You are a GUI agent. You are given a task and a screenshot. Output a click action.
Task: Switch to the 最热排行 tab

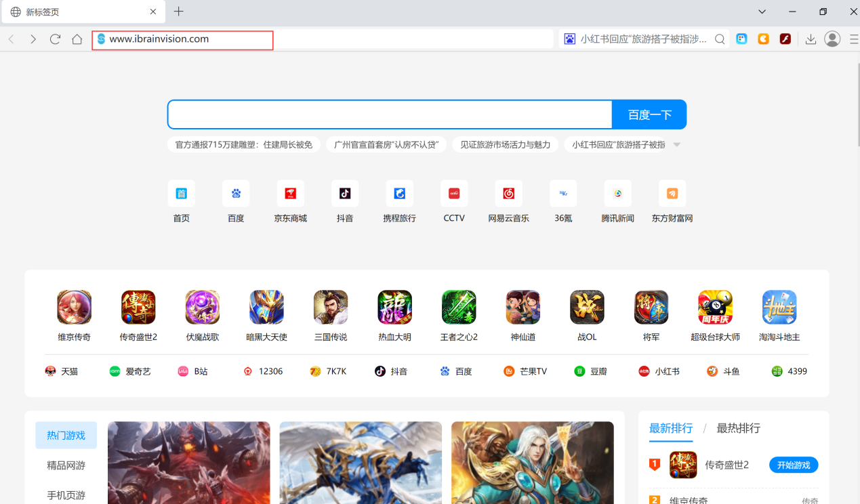pyautogui.click(x=739, y=428)
